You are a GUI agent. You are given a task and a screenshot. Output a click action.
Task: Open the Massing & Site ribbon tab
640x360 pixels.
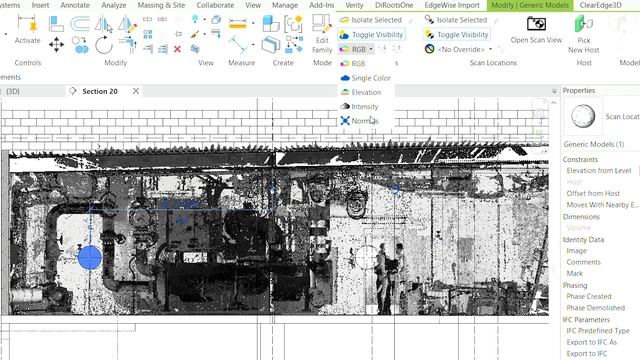point(161,5)
